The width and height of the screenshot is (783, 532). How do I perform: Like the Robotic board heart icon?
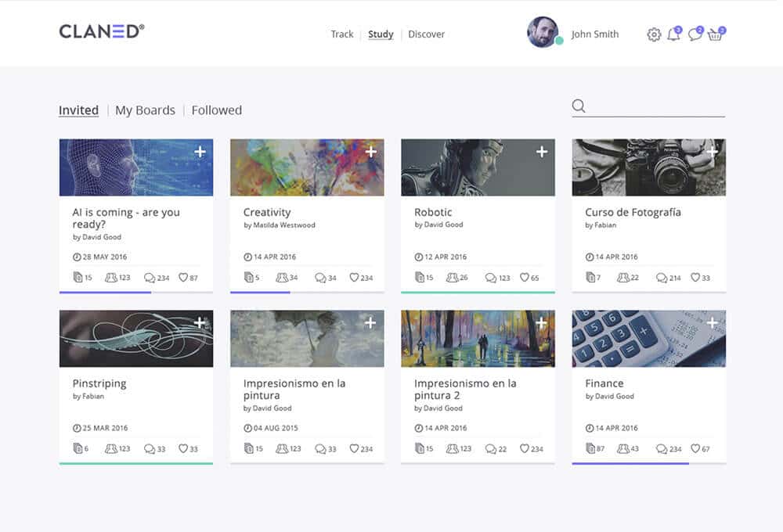525,277
